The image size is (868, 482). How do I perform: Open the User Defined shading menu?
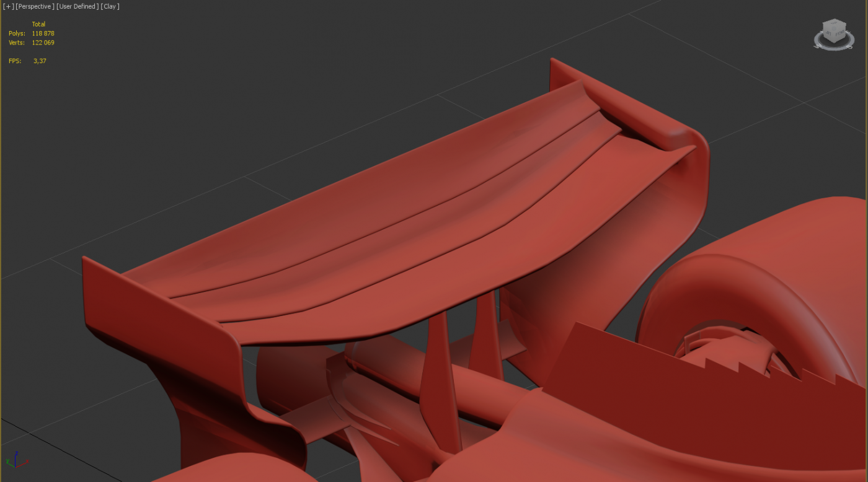pos(77,7)
